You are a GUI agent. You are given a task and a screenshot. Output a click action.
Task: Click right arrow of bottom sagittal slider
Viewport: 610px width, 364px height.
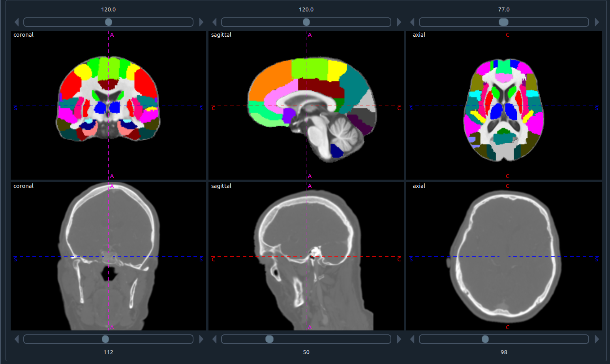tap(399, 339)
